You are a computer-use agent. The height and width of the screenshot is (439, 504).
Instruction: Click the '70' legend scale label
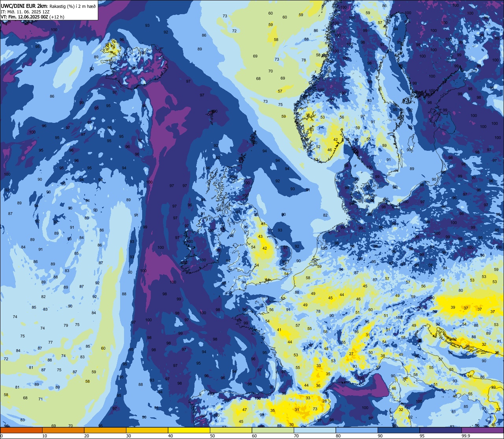coord(296,436)
